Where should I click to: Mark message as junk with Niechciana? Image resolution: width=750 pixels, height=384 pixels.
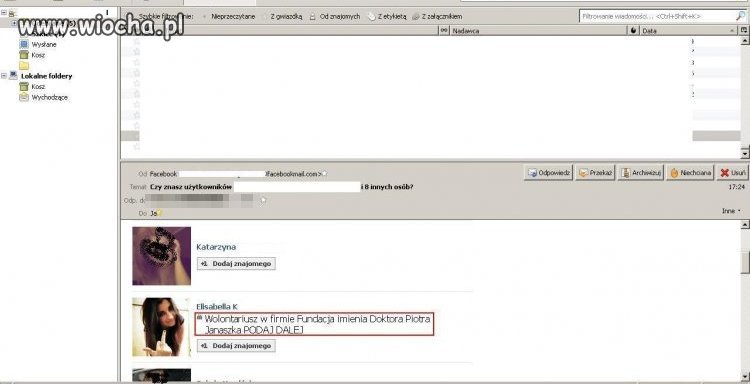click(690, 173)
